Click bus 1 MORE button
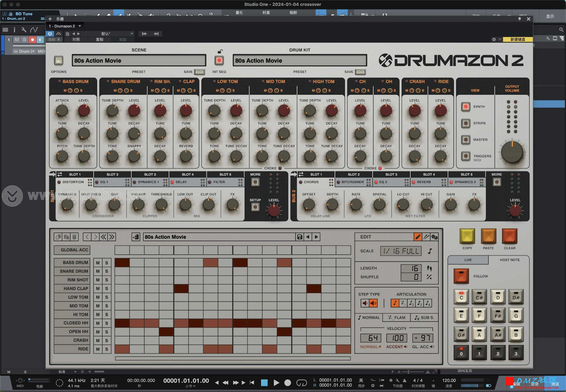566x392 pixels. click(x=255, y=182)
